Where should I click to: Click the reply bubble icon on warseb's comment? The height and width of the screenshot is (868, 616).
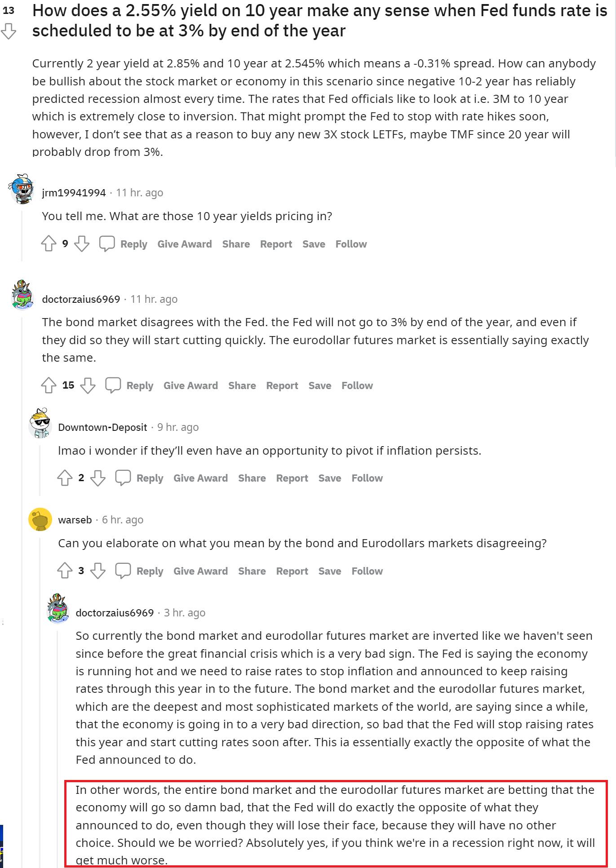tap(123, 571)
